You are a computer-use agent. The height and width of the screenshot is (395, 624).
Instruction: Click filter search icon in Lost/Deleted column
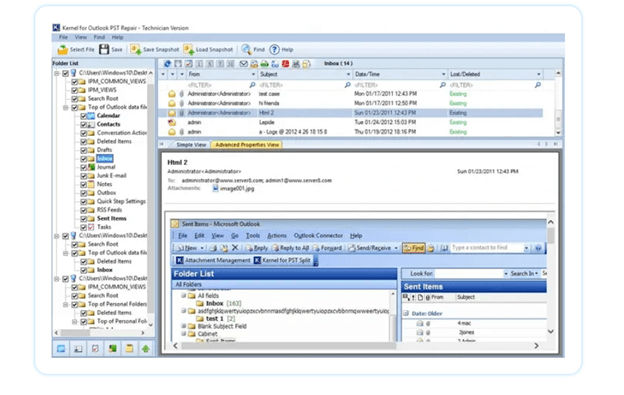point(538,85)
